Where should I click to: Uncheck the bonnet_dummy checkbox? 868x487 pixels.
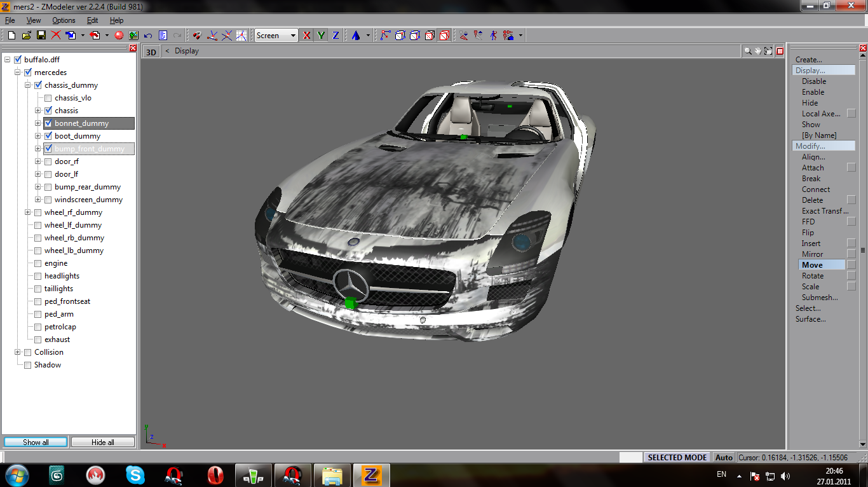(x=48, y=123)
